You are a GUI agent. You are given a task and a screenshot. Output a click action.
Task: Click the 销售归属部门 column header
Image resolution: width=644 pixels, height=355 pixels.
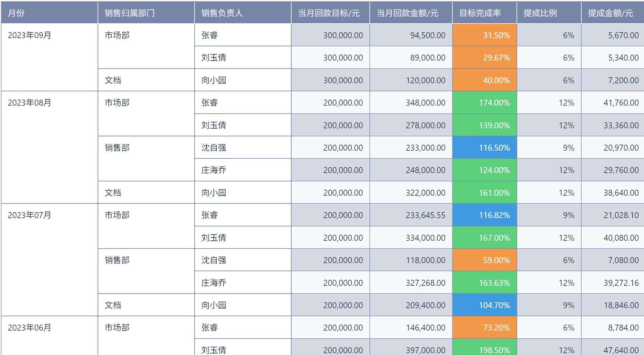pyautogui.click(x=130, y=13)
